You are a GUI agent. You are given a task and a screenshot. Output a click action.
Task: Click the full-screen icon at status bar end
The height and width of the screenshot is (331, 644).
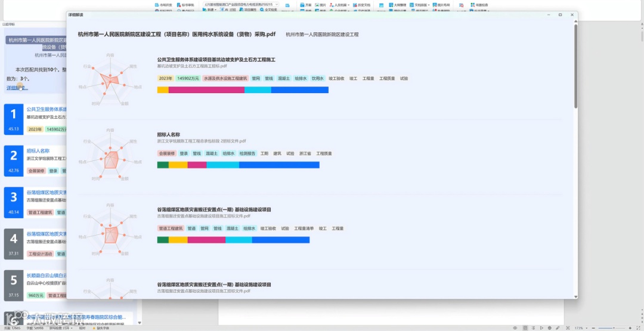tap(639, 328)
